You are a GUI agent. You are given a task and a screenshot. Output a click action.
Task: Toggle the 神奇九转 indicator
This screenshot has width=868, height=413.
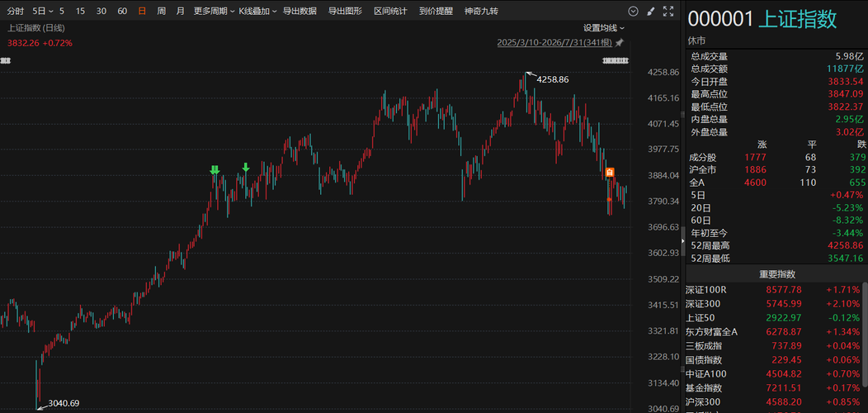pos(481,11)
